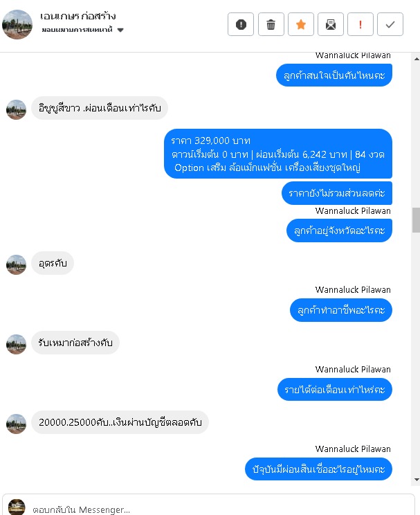This screenshot has height=515, width=420.
Task: Click the scrollbar up arrow
Action: click(x=417, y=59)
